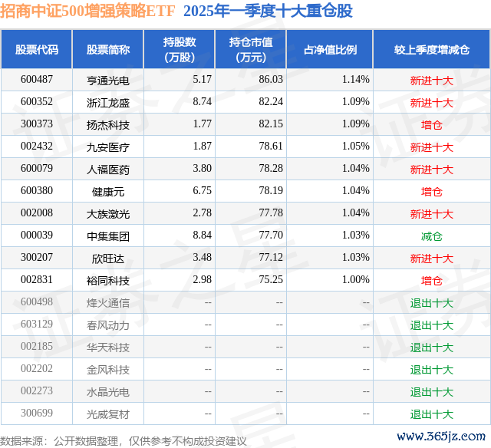This screenshot has width=491, height=448.
Task: Click 减仓 status for 中集集团
Action: point(431,236)
